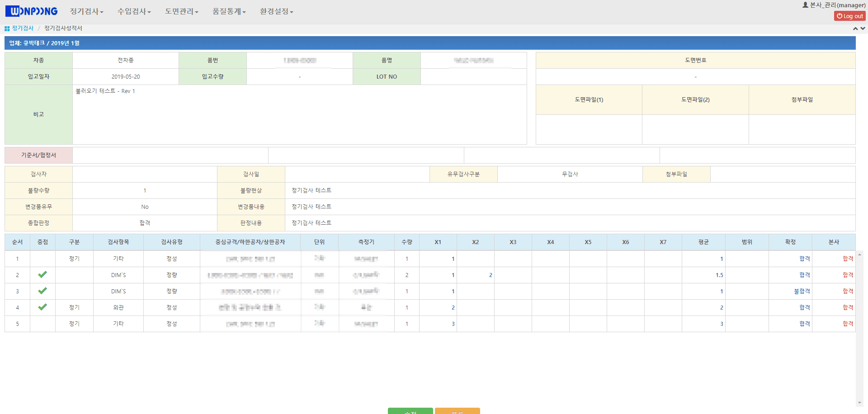
Task: Toggle the checkmark on inspection row 4
Action: tap(42, 307)
